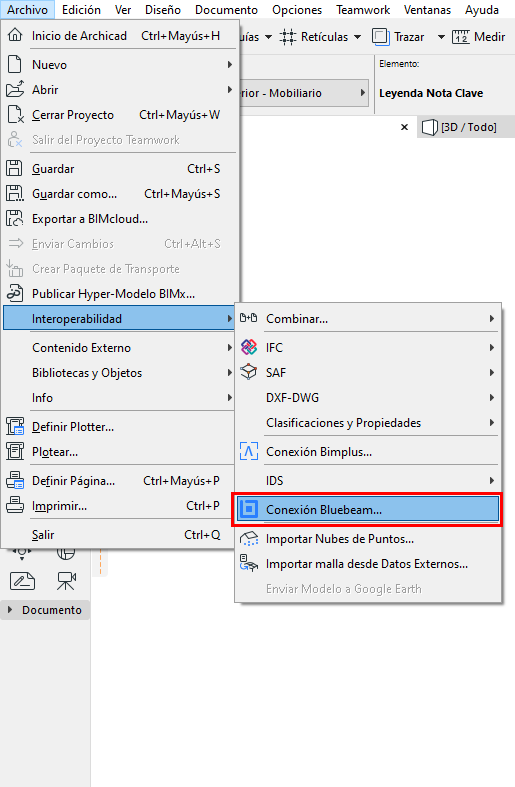Viewport: 515px width, 787px height.
Task: Click the Conexión Bimplus icon
Action: point(248,451)
